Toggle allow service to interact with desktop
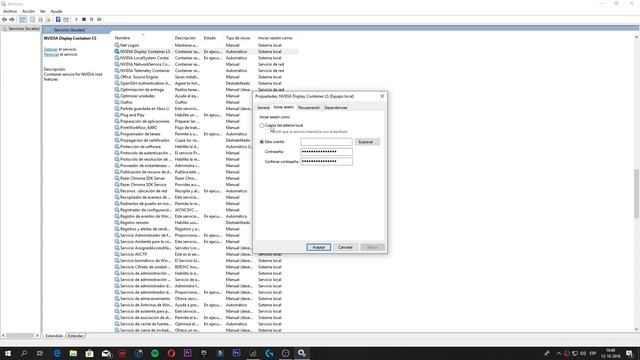The height and width of the screenshot is (360, 640). [x=267, y=132]
